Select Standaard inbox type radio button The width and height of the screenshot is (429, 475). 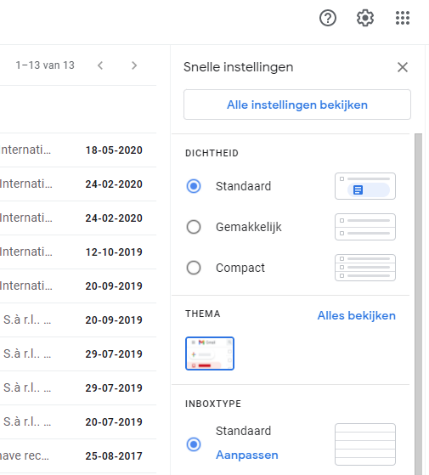194,444
